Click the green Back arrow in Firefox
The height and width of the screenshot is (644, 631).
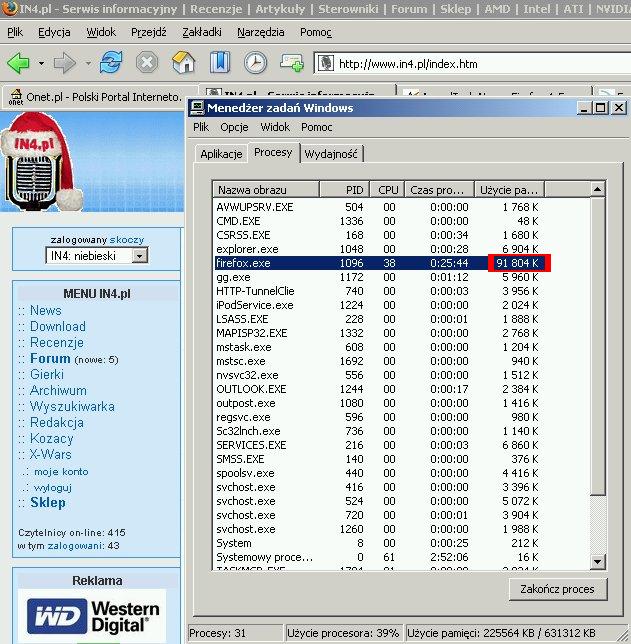[18, 63]
